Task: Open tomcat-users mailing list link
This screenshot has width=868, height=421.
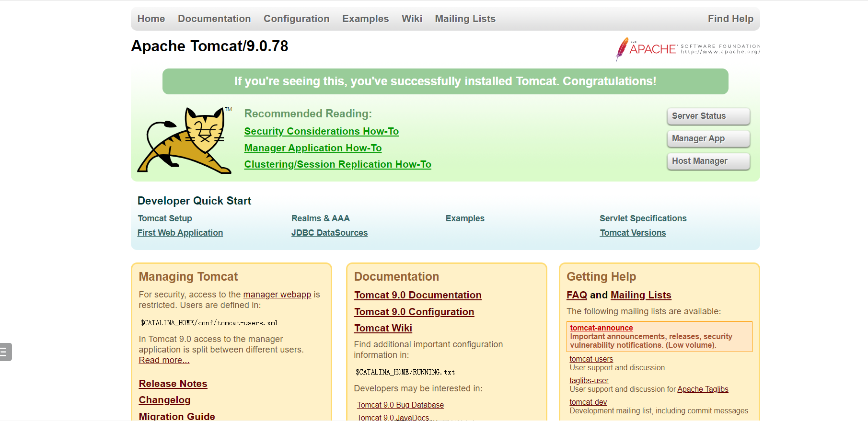Action: [x=591, y=359]
